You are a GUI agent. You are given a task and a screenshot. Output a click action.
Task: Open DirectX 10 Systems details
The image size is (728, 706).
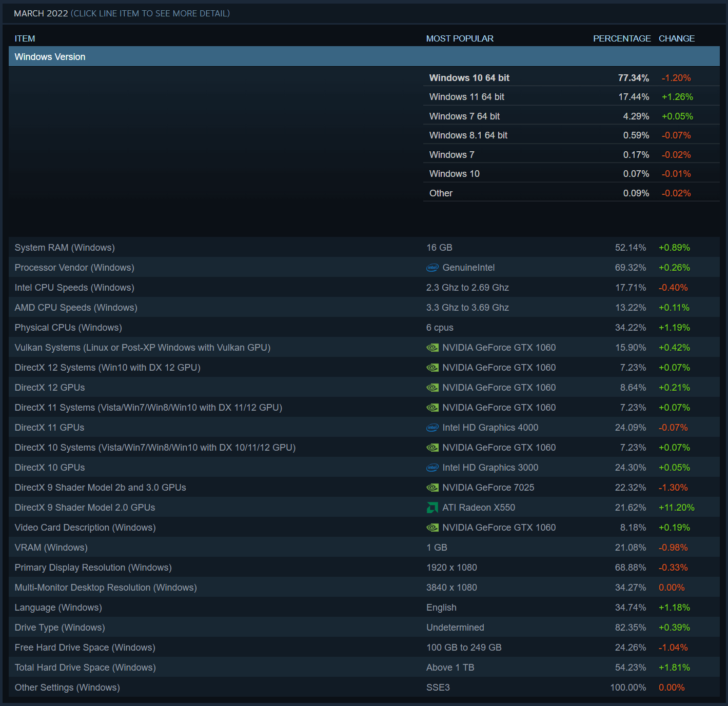point(364,447)
